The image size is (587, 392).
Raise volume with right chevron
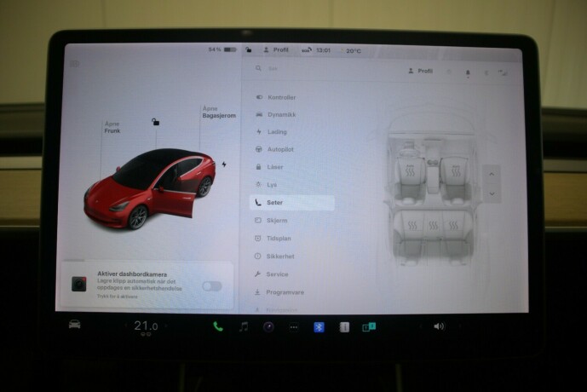pos(460,326)
